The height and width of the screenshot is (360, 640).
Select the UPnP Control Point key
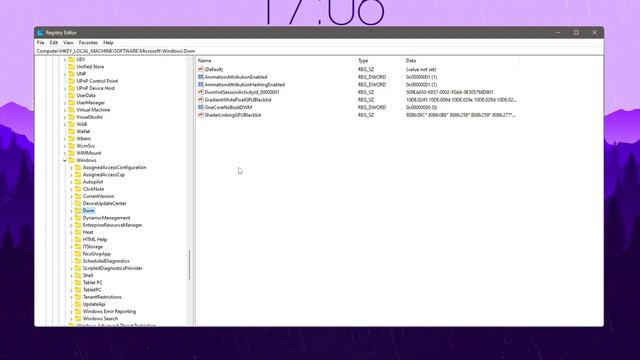coord(97,81)
